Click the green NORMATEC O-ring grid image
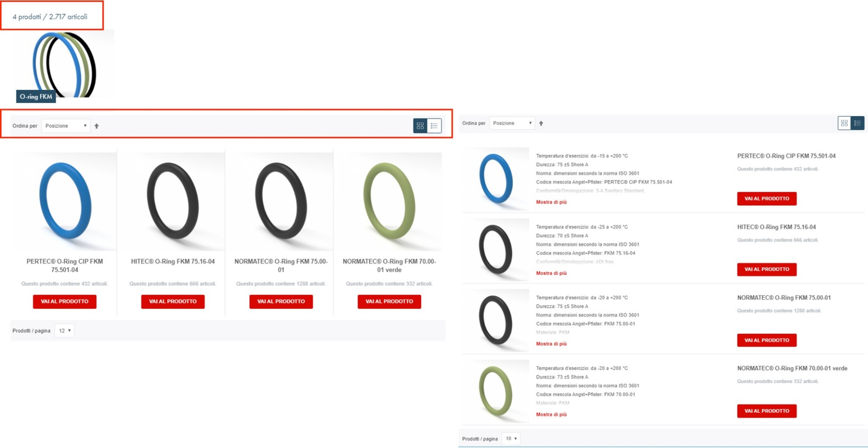The height and width of the screenshot is (448, 868). pos(389,201)
